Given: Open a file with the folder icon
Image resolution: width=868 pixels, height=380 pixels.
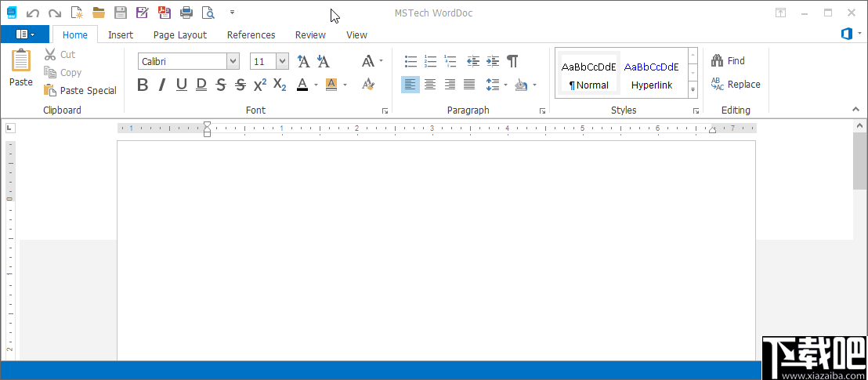Looking at the screenshot, I should 99,13.
